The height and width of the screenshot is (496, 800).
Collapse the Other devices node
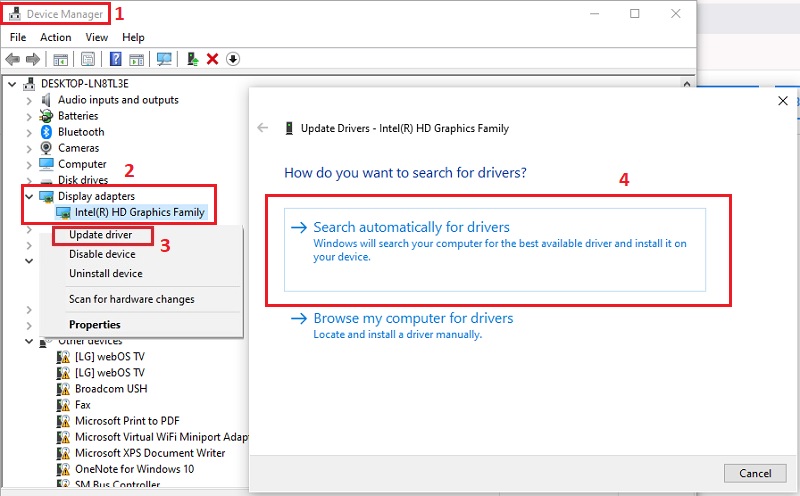(30, 341)
